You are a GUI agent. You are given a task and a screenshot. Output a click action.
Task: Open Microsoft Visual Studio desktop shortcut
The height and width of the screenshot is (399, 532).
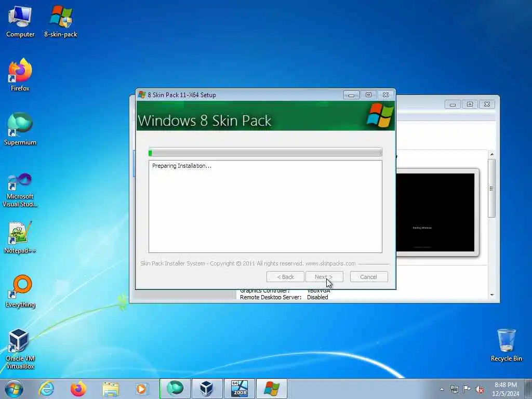20,190
